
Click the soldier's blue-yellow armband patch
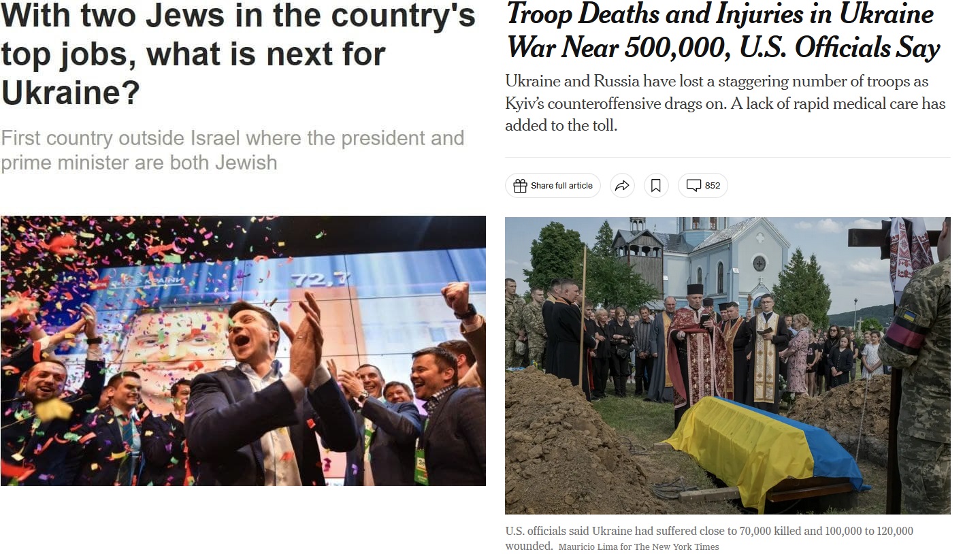coord(909,317)
